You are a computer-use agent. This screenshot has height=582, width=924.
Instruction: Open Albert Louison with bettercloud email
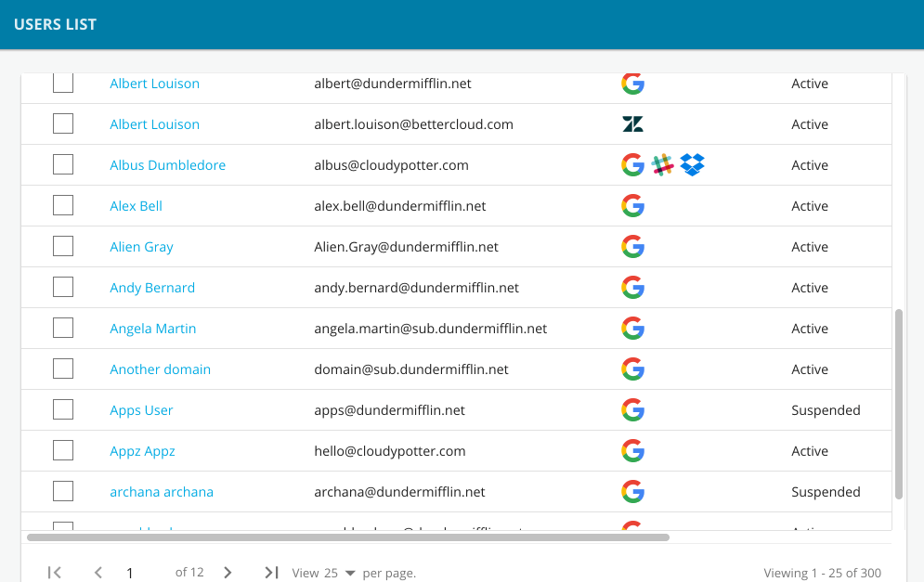(154, 124)
